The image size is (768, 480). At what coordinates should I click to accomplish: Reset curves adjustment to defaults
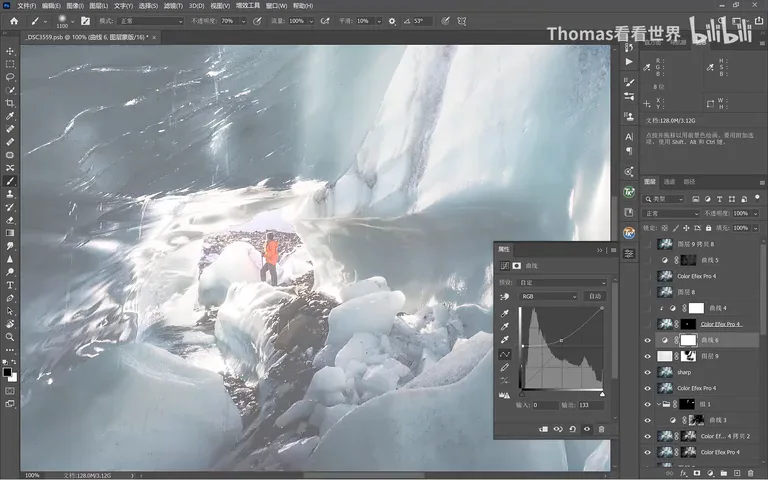(x=572, y=429)
